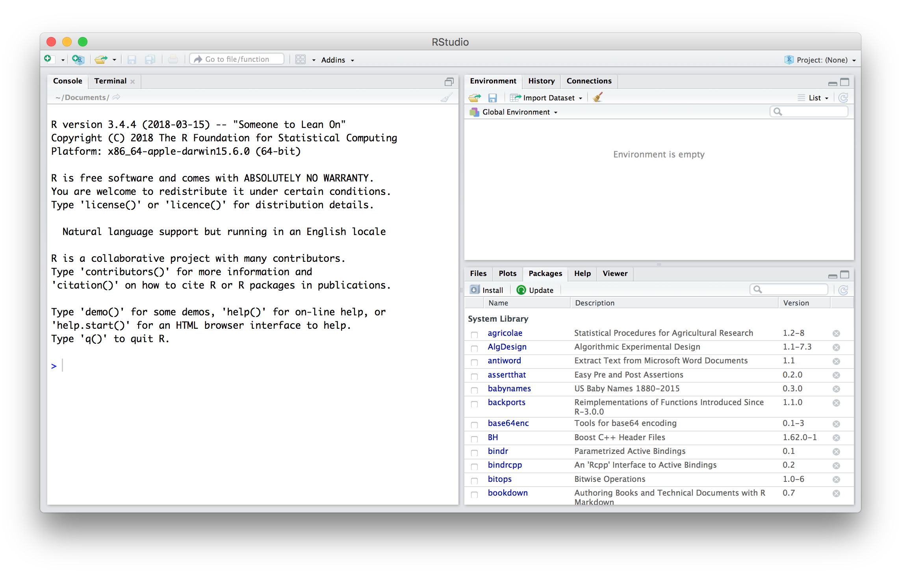Tick the bookdown package checkbox
This screenshot has width=924, height=574.
(x=474, y=494)
